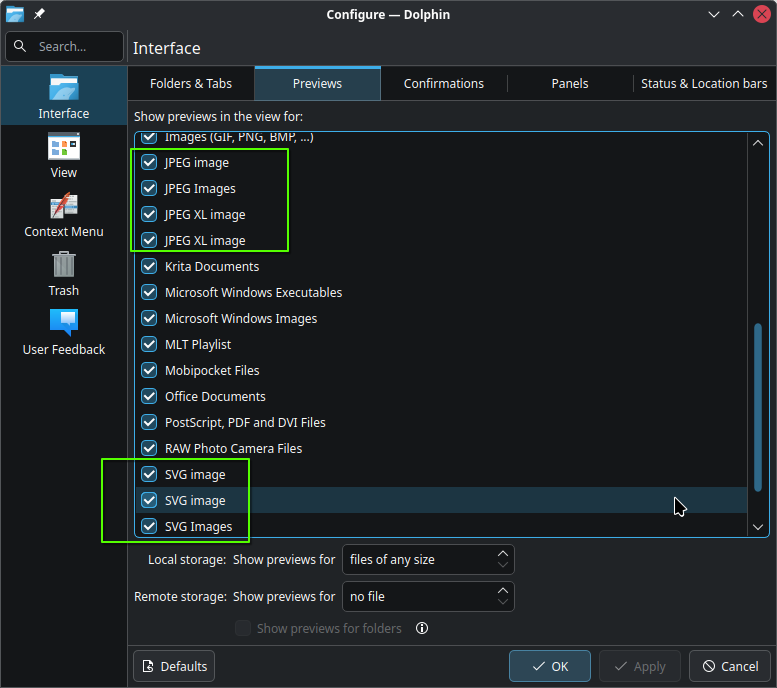The image size is (777, 688).
Task: Open Remote storage preview size dropdown
Action: [x=428, y=597]
